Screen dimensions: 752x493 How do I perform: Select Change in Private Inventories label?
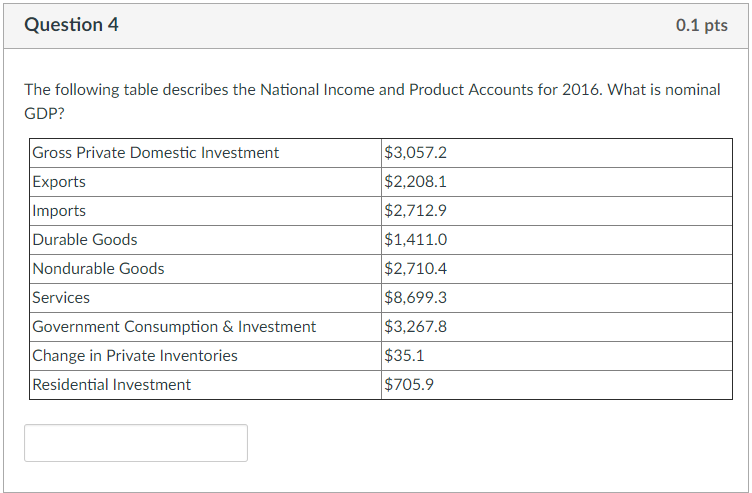[135, 356]
